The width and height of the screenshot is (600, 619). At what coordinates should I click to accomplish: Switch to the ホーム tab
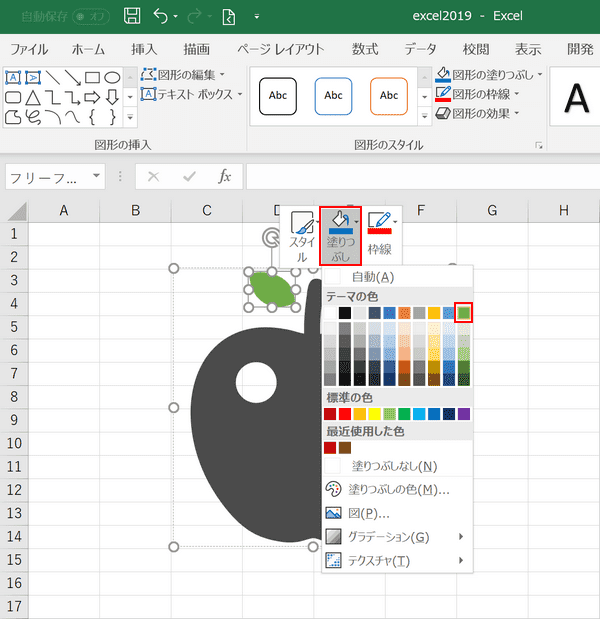(88, 49)
